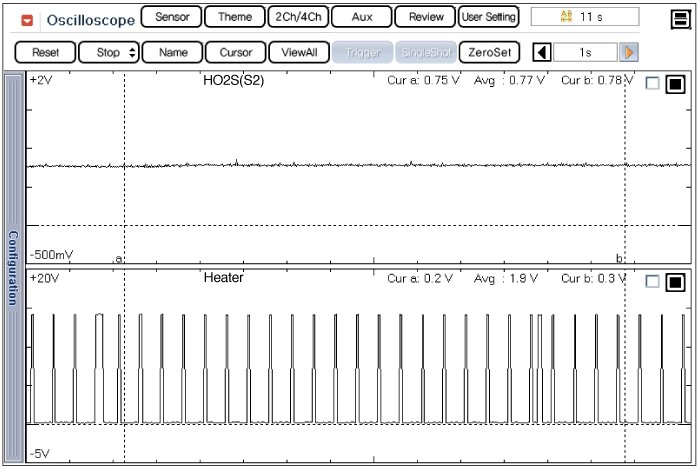Open the Theme menu

(235, 17)
